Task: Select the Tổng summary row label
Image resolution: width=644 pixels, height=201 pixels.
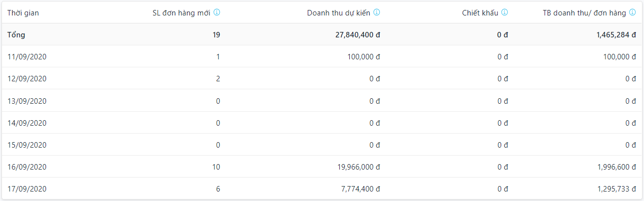Action: click(16, 35)
